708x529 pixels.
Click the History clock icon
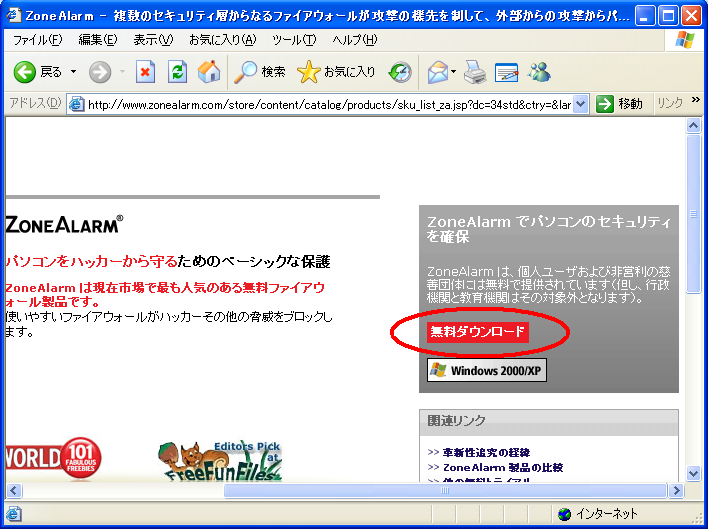[400, 72]
